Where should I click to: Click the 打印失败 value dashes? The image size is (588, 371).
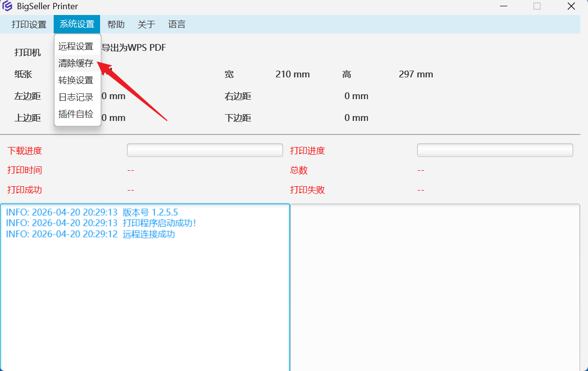421,190
